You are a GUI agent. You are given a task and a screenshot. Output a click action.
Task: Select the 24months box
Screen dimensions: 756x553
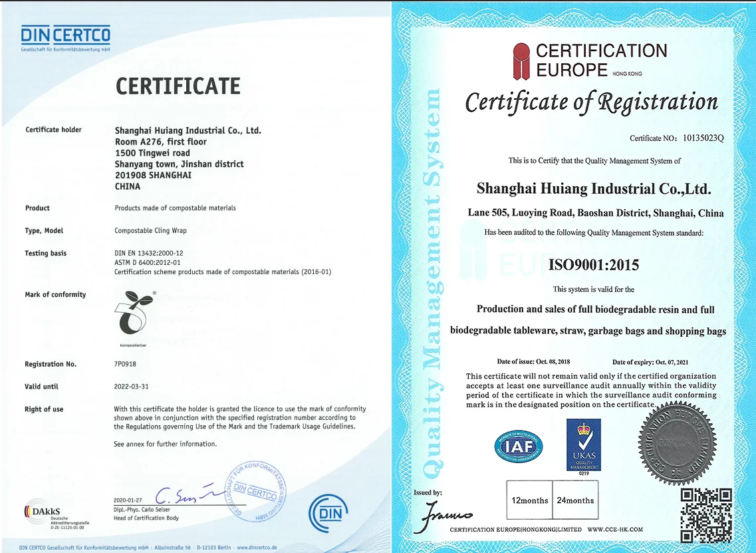click(576, 500)
